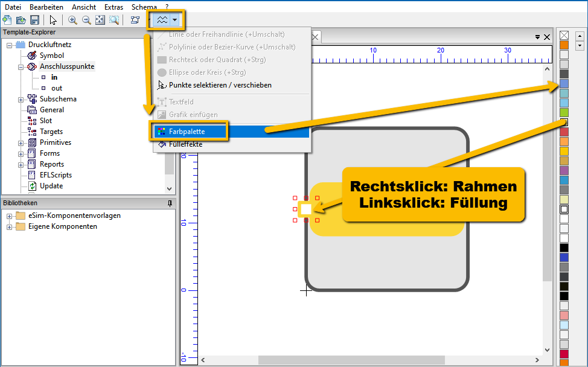Pick the purple swatch
The image size is (588, 367).
click(x=564, y=170)
